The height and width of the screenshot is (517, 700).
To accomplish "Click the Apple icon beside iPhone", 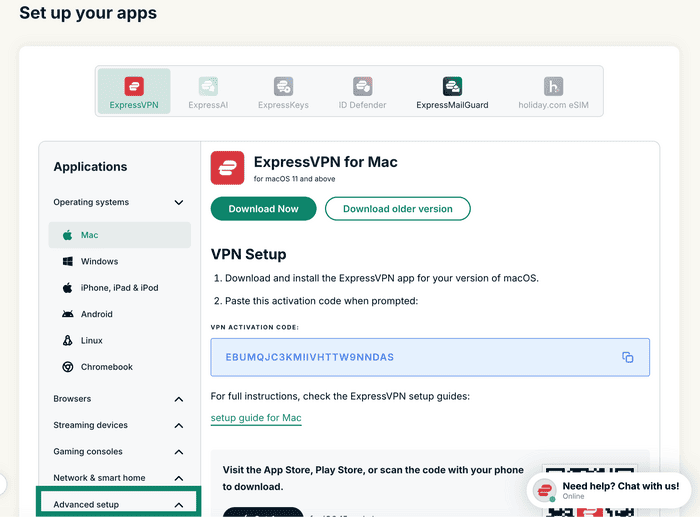I will coord(67,288).
